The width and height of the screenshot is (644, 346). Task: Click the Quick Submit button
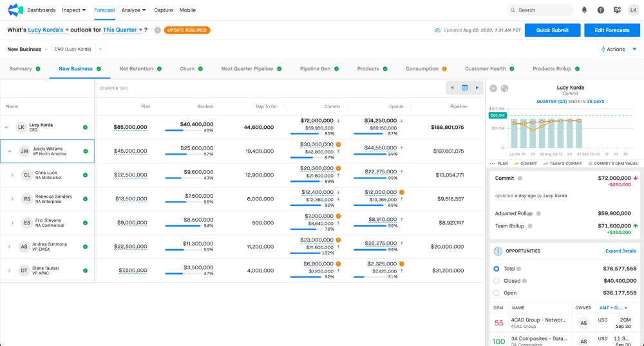click(x=552, y=30)
